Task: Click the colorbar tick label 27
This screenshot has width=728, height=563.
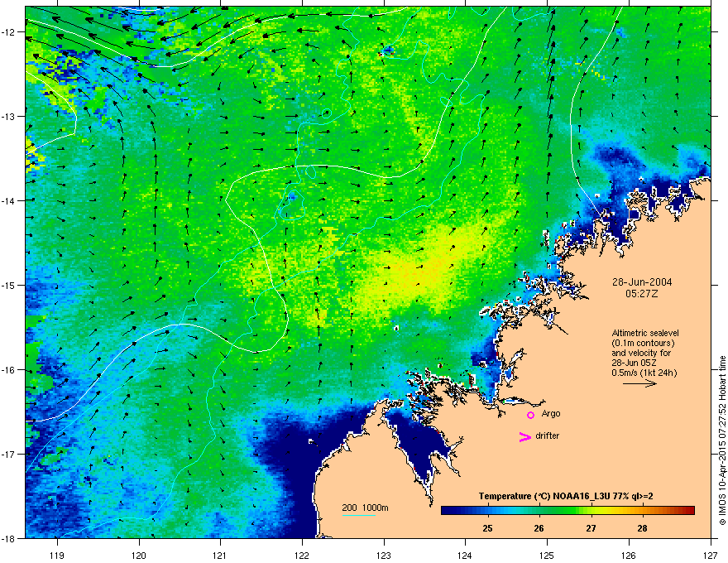Action: (591, 528)
